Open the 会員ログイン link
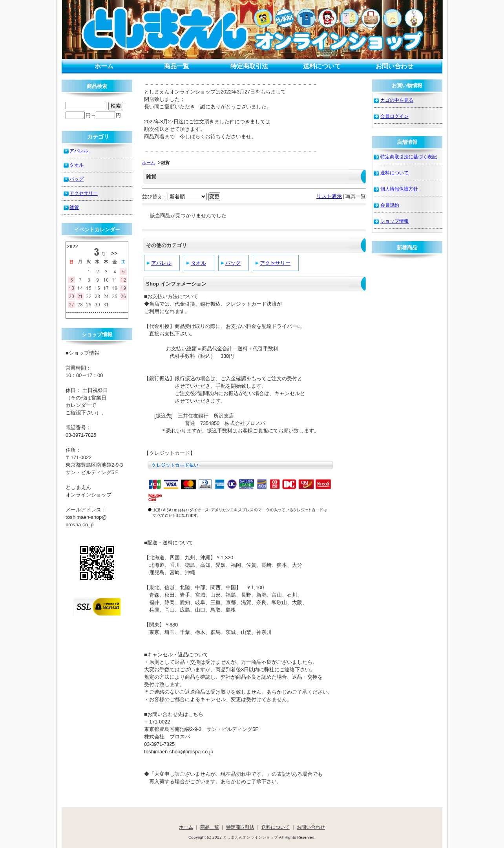The image size is (504, 848). (x=394, y=116)
